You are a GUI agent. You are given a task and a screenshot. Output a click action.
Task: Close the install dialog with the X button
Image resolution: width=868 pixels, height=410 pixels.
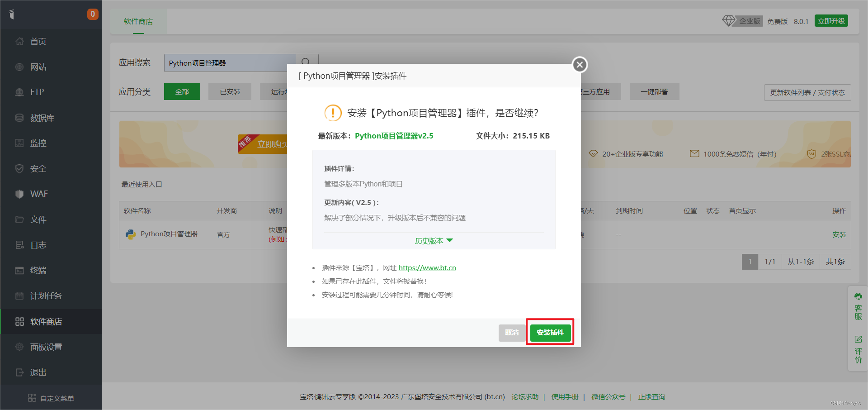tap(580, 65)
